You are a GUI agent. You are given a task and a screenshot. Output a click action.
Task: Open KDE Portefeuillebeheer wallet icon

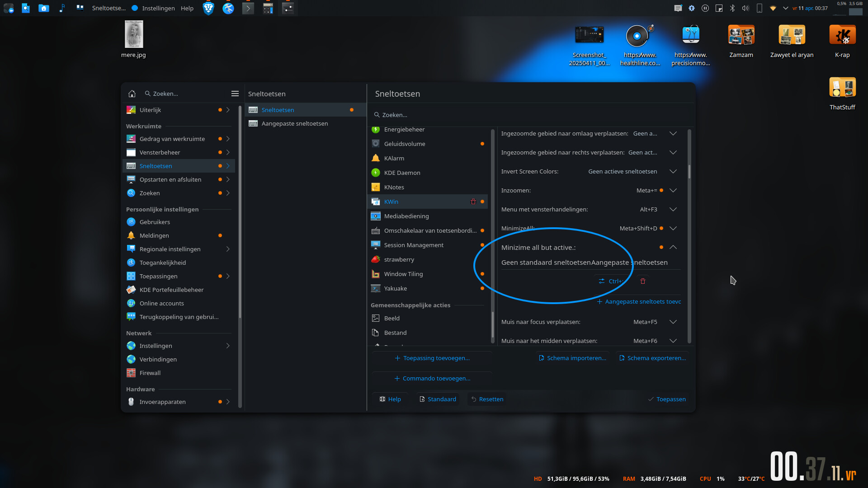[x=131, y=290]
